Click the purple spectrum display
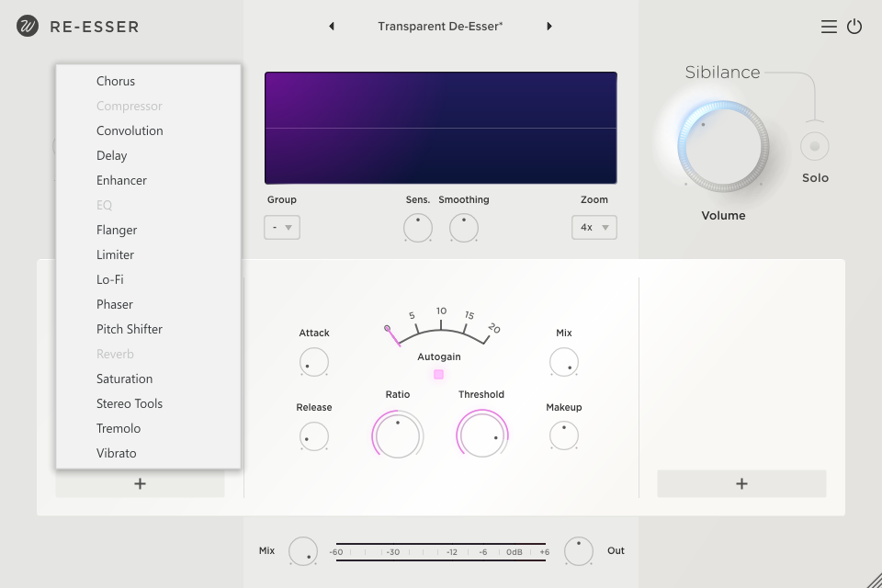Image resolution: width=882 pixels, height=588 pixels. 441,129
